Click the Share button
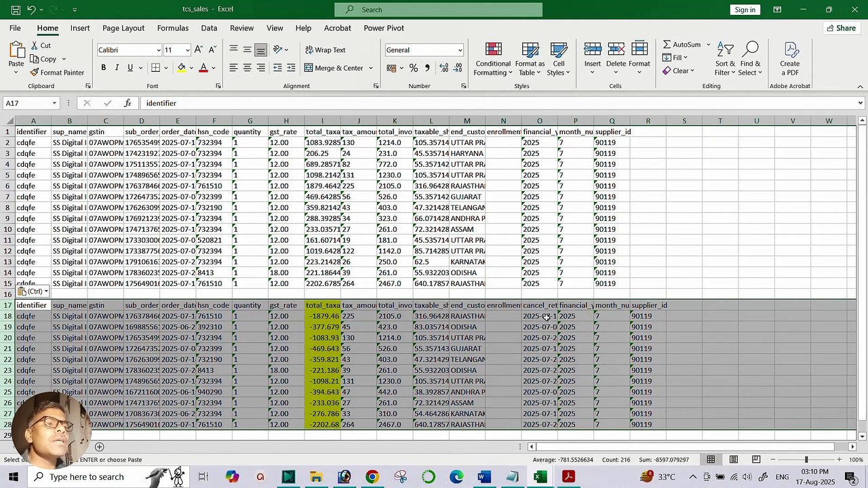Image resolution: width=868 pixels, height=488 pixels. (841, 28)
